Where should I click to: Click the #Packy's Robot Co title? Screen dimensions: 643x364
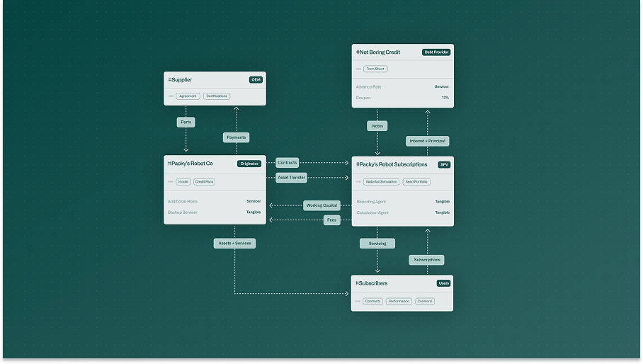tap(190, 164)
